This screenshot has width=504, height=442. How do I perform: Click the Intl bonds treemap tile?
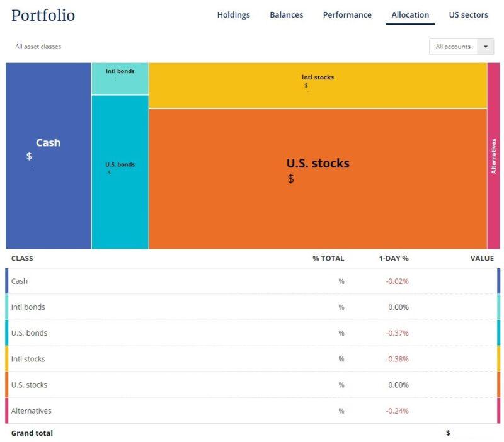120,79
